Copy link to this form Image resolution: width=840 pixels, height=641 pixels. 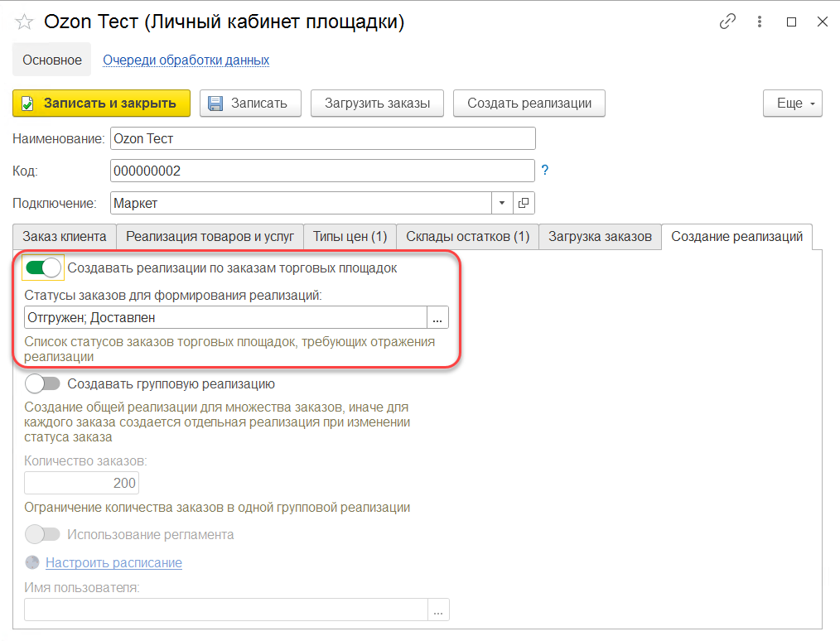click(x=727, y=22)
